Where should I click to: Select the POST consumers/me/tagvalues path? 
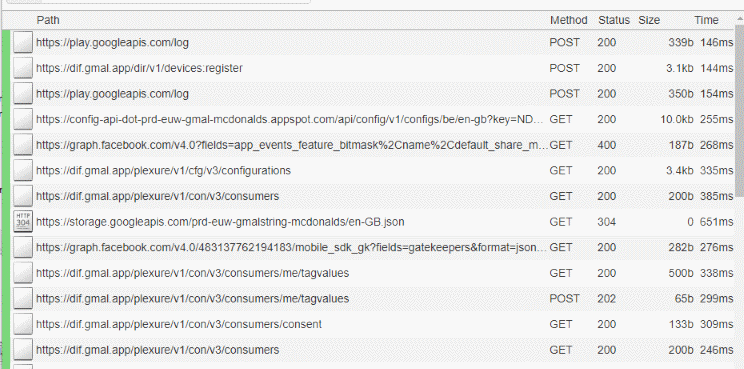(193, 298)
